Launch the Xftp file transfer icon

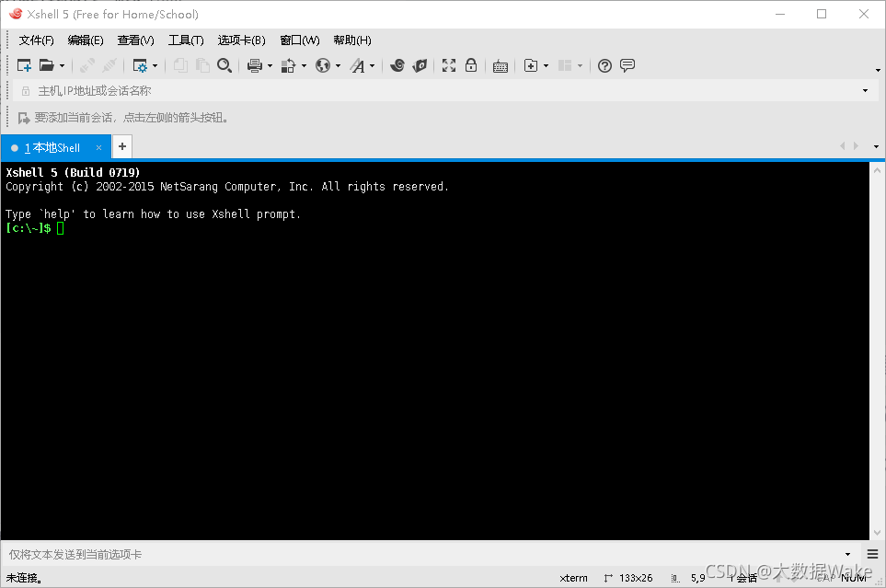click(420, 65)
